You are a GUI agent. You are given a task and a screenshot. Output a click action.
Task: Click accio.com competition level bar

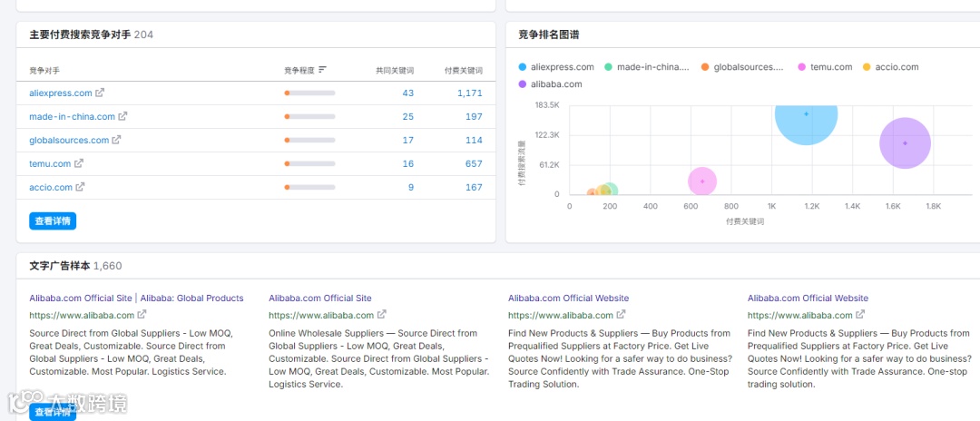pyautogui.click(x=310, y=187)
